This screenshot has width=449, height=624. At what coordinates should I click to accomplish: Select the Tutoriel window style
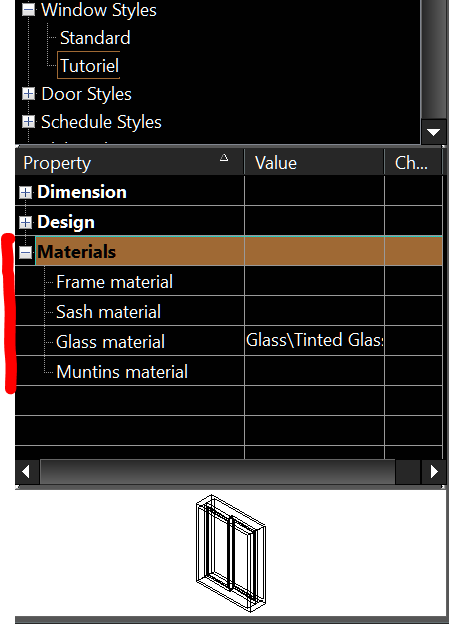[89, 65]
